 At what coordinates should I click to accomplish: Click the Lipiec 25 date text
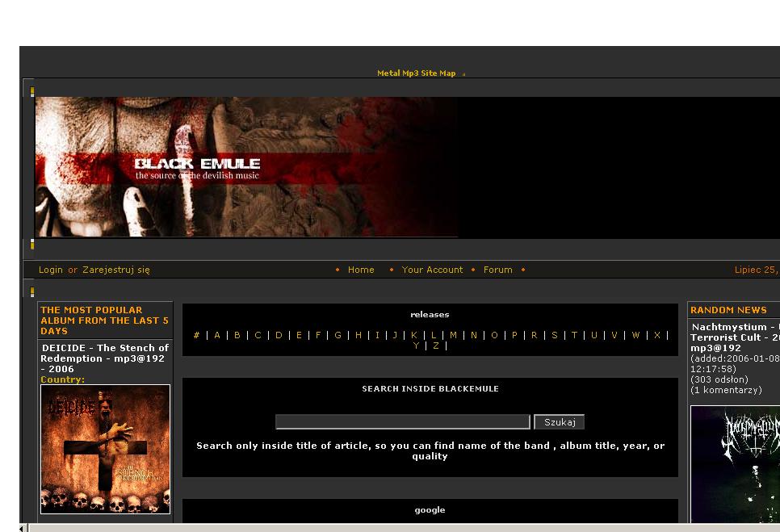(x=757, y=270)
